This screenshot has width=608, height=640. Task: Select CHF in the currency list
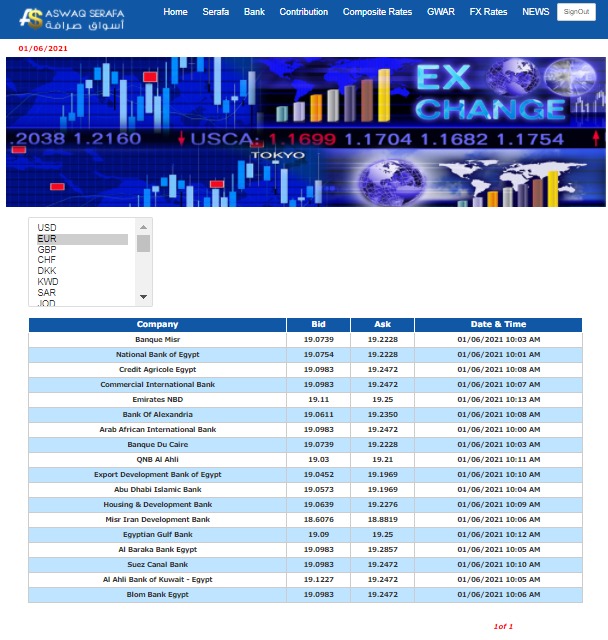click(x=82, y=260)
